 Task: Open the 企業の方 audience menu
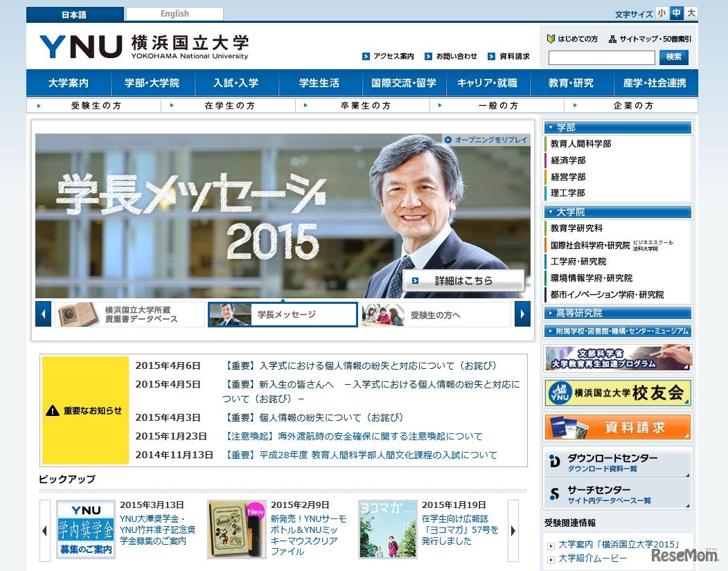631,106
